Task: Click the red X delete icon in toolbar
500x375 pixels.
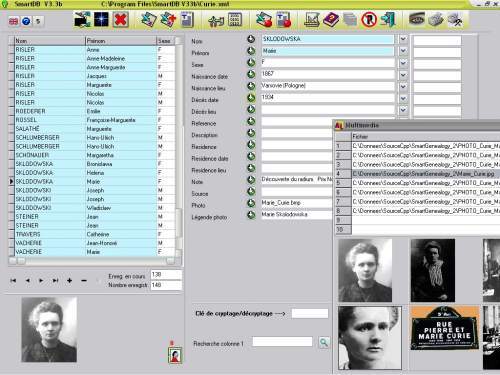Action: [x=120, y=20]
